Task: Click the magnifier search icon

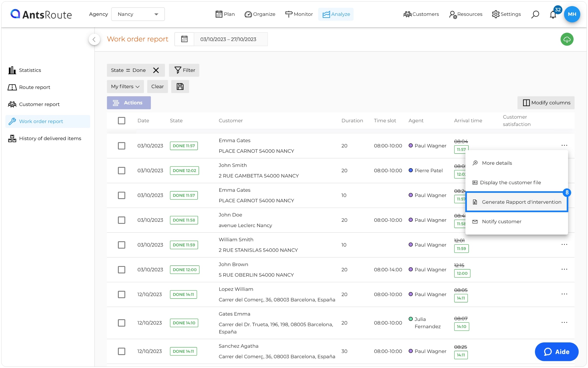Action: tap(535, 14)
